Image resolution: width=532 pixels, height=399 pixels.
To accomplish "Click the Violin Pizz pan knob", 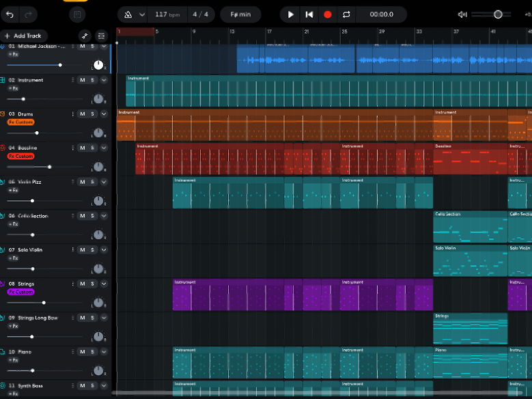I will tap(98, 201).
